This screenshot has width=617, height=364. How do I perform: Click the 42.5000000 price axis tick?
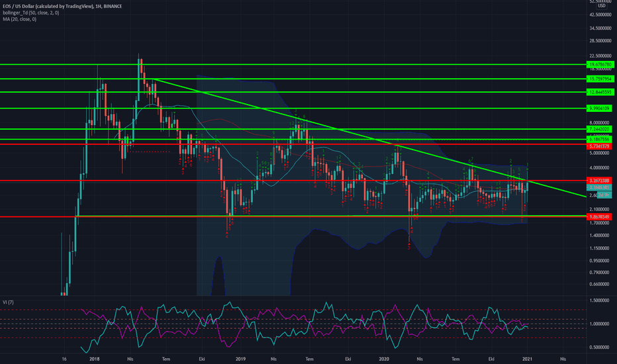(600, 15)
